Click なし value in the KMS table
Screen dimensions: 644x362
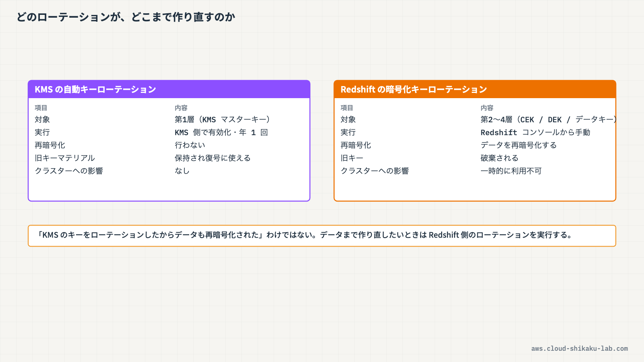[x=182, y=171]
